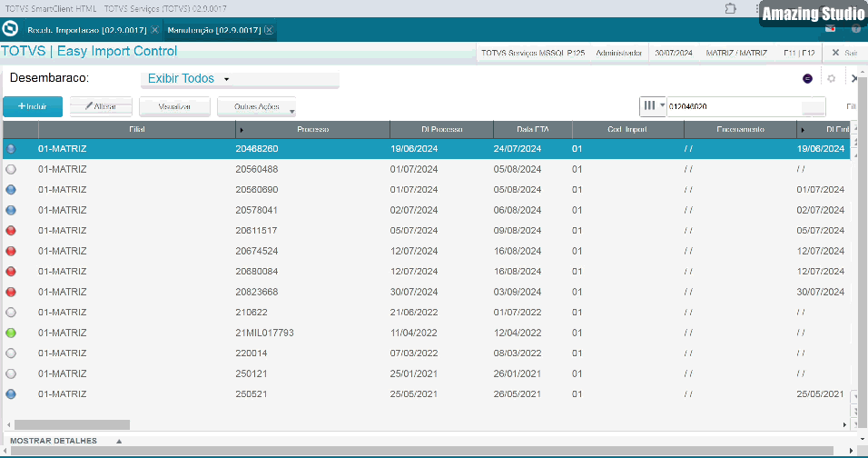Click the table scrollbar left arrow
The height and width of the screenshot is (458, 868).
tap(8, 424)
